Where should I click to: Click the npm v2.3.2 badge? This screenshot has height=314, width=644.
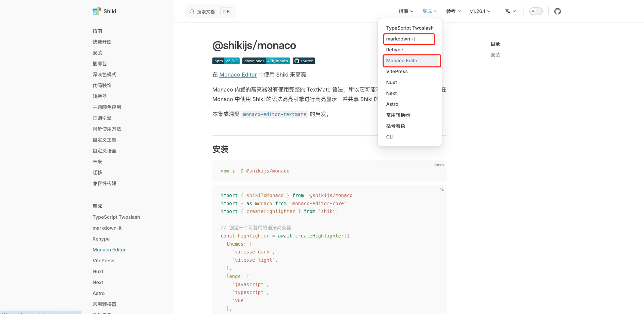(x=226, y=61)
